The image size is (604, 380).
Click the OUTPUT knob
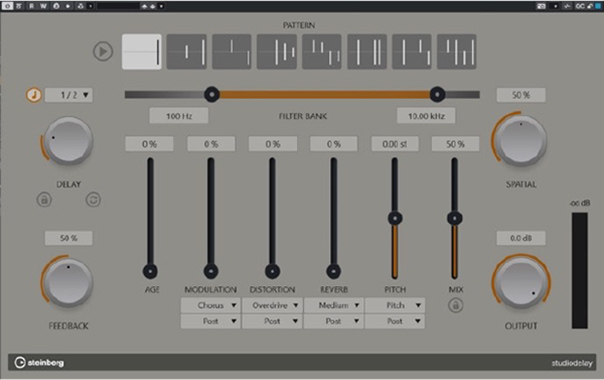click(521, 282)
